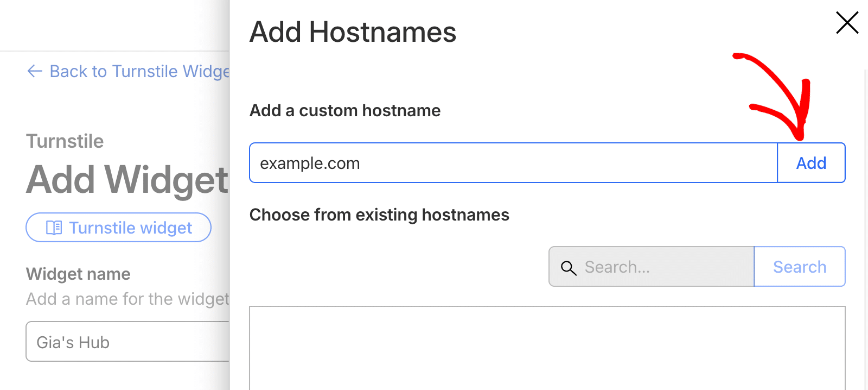The height and width of the screenshot is (390, 868).
Task: Click the Add Widget page heading
Action: coord(127,180)
